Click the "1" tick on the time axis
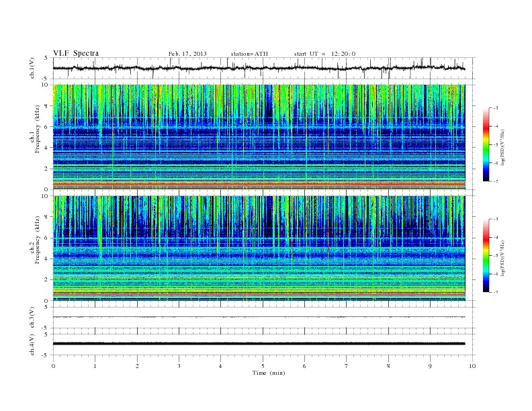Image resolution: width=532 pixels, height=411 pixels. (x=95, y=366)
